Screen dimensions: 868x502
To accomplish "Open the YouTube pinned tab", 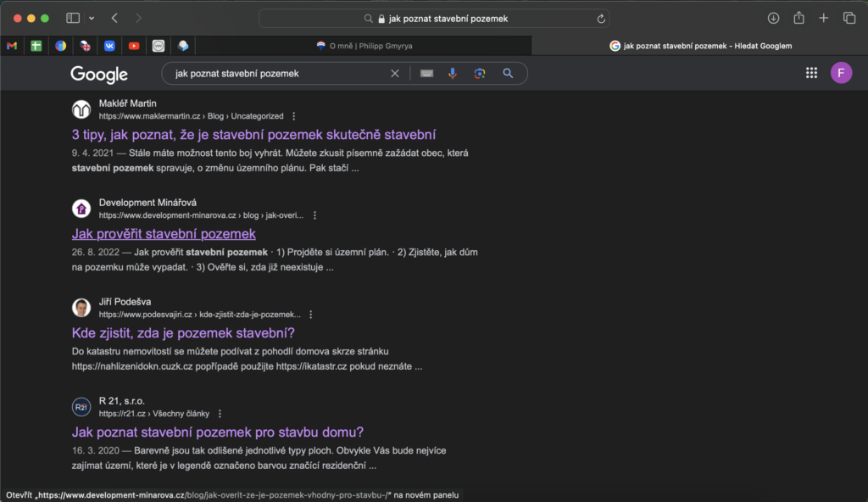I will [x=134, y=46].
